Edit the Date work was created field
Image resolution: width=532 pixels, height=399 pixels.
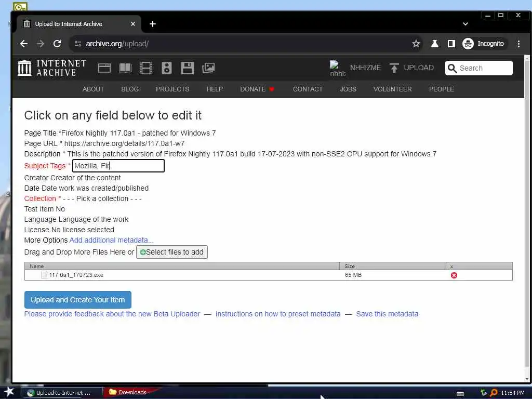(x=95, y=188)
